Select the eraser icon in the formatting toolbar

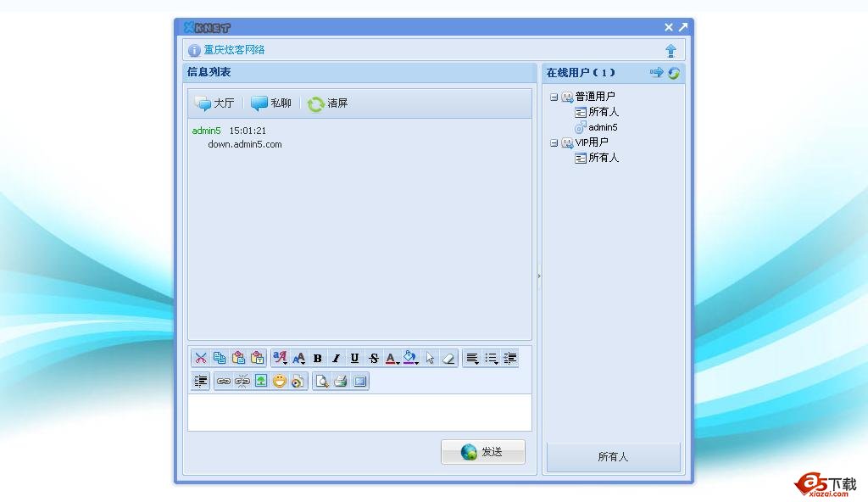(x=448, y=358)
